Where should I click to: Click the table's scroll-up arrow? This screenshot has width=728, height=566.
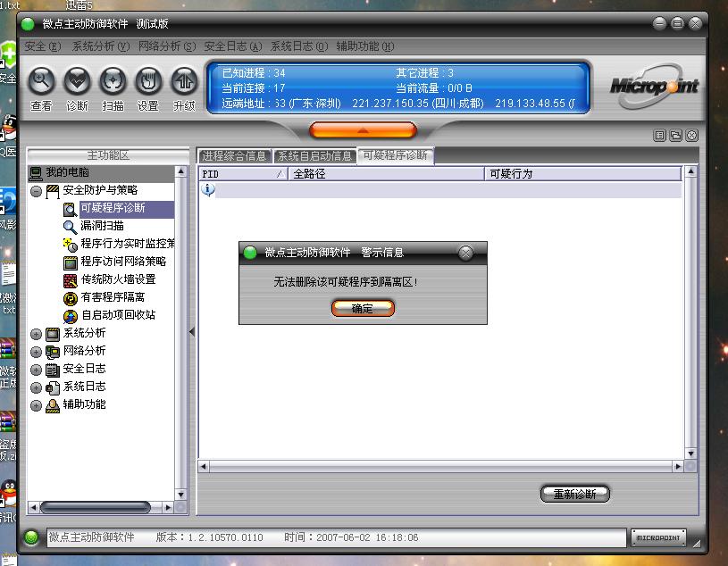tap(690, 171)
